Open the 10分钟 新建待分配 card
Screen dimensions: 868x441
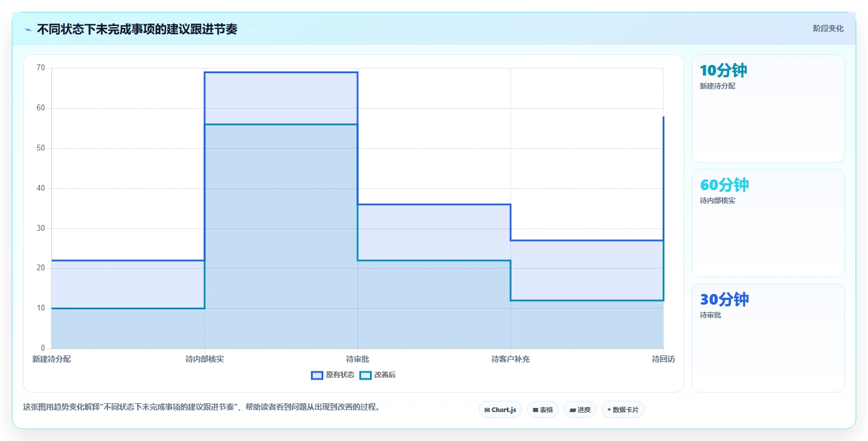(x=768, y=109)
